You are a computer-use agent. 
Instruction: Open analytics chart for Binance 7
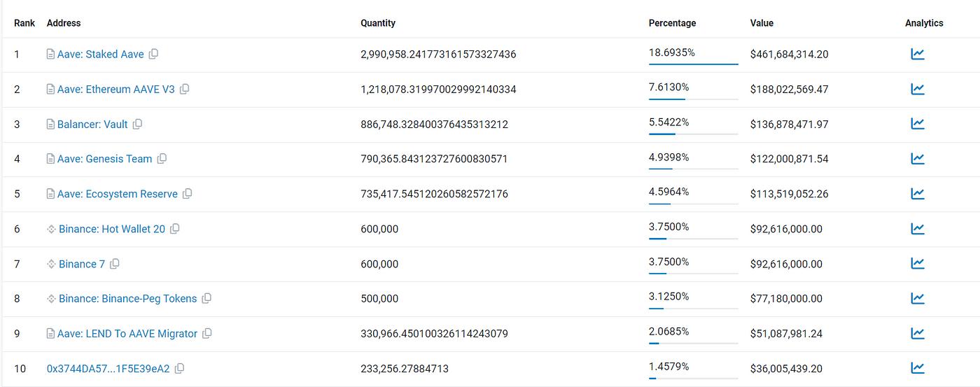pyautogui.click(x=918, y=264)
